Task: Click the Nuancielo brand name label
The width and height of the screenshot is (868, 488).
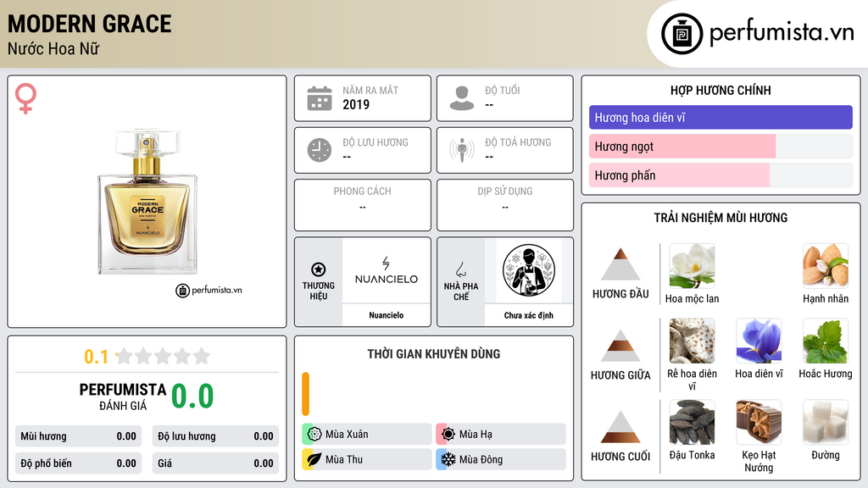Action: pos(387,315)
